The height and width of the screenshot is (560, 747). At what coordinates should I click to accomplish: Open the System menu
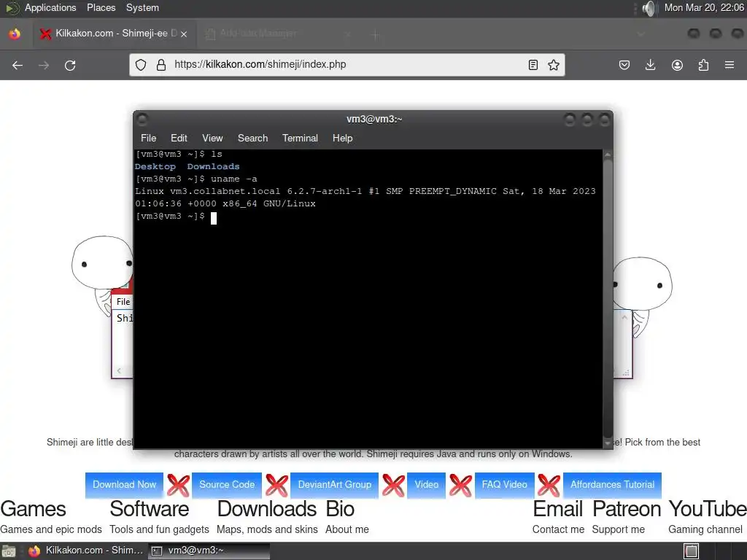142,7
